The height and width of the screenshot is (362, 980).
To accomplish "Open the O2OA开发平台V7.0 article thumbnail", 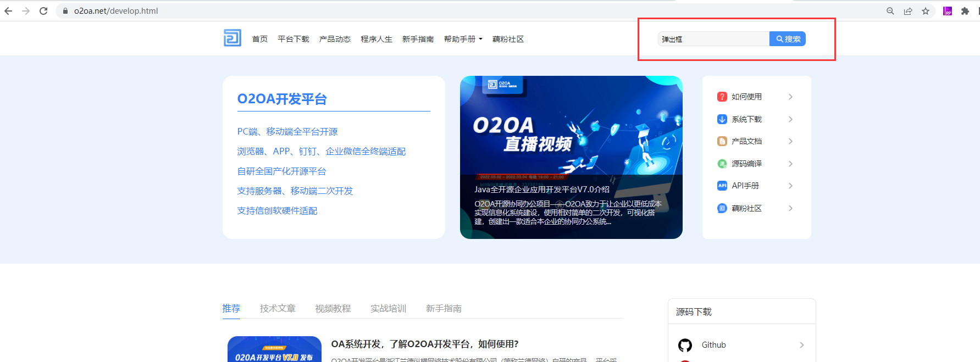I will click(x=274, y=349).
